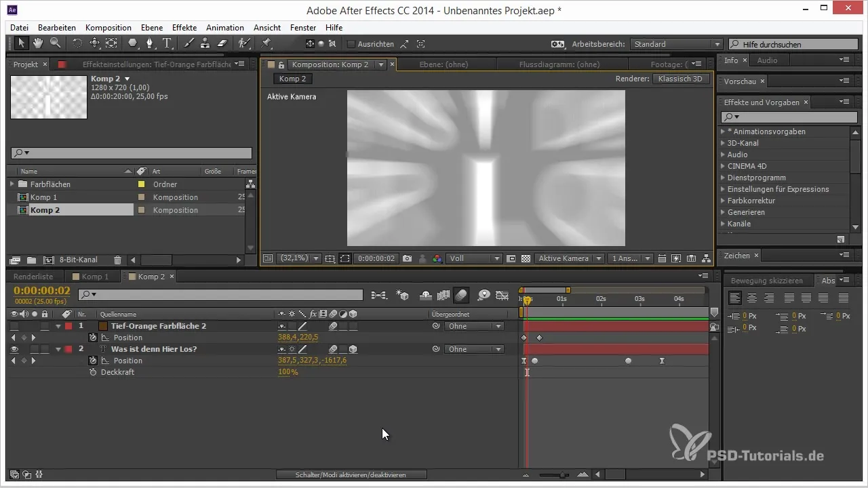Screen dimensions: 868x488
Task: Select the Brush tool
Action: pos(189,43)
